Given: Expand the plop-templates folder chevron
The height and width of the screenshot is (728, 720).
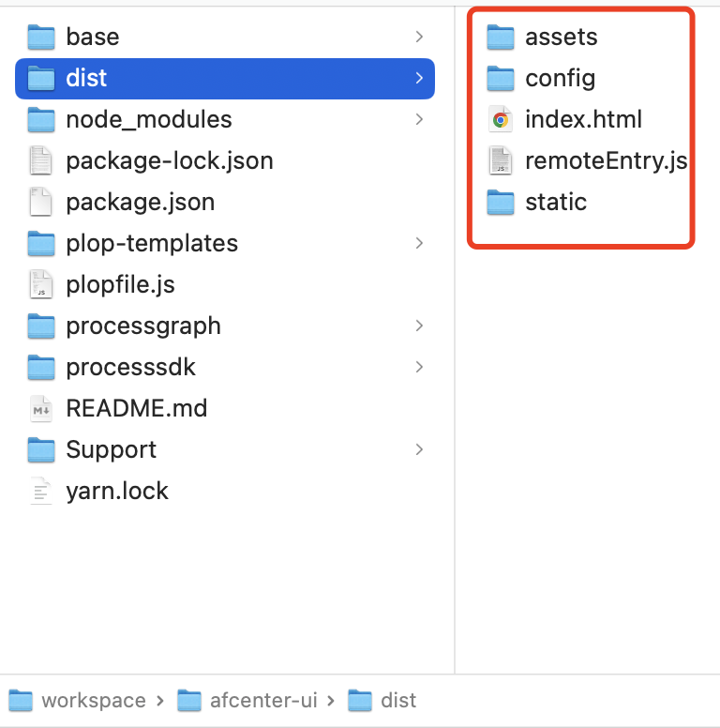Looking at the screenshot, I should (419, 243).
